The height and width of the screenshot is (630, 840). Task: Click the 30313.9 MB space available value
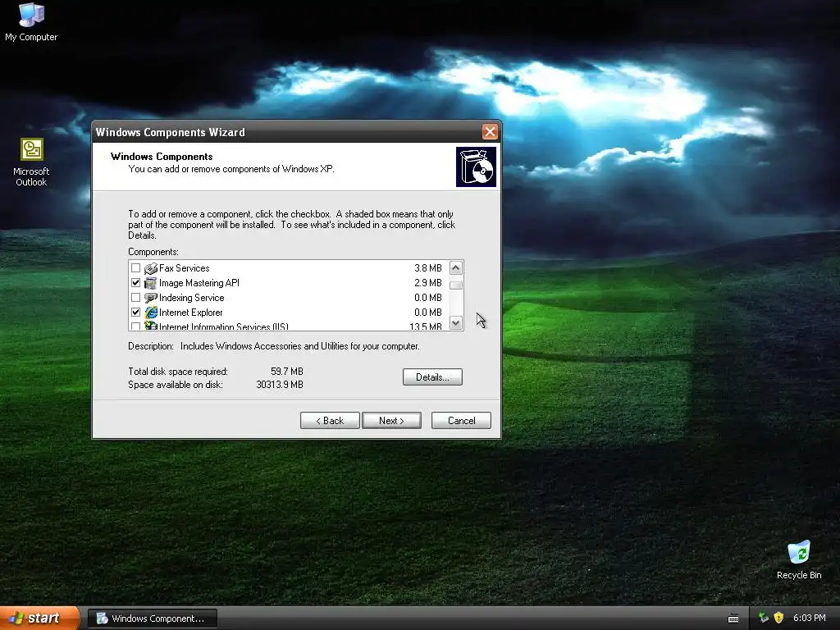pos(280,385)
